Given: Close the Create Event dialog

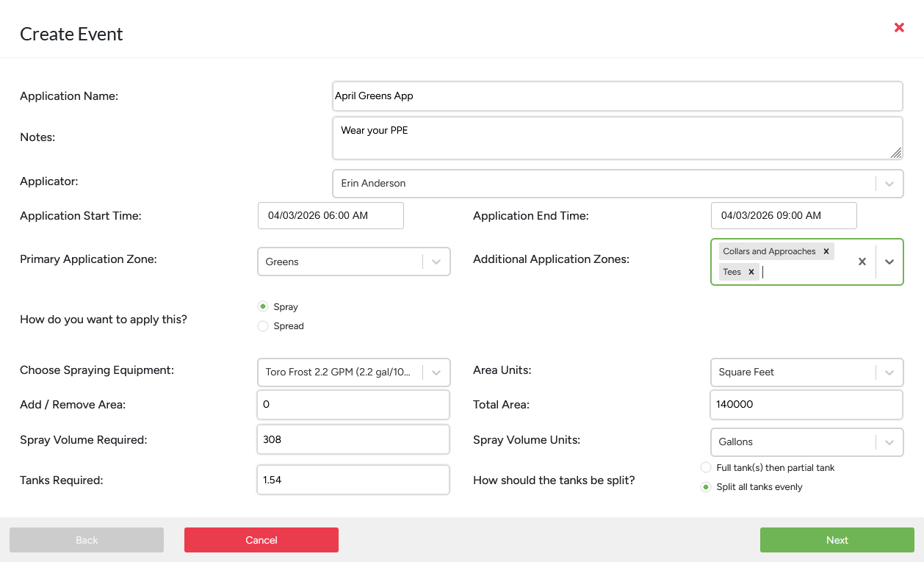Looking at the screenshot, I should 899,28.
